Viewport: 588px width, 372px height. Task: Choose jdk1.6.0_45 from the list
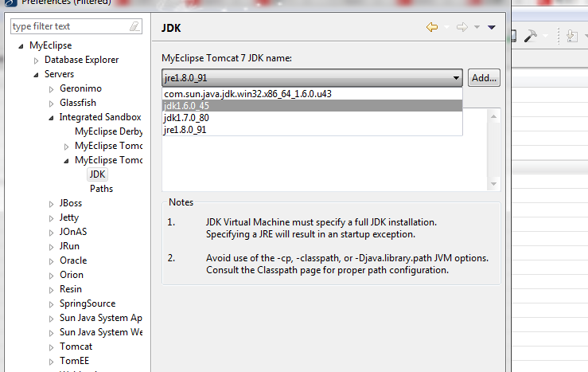[x=312, y=106]
